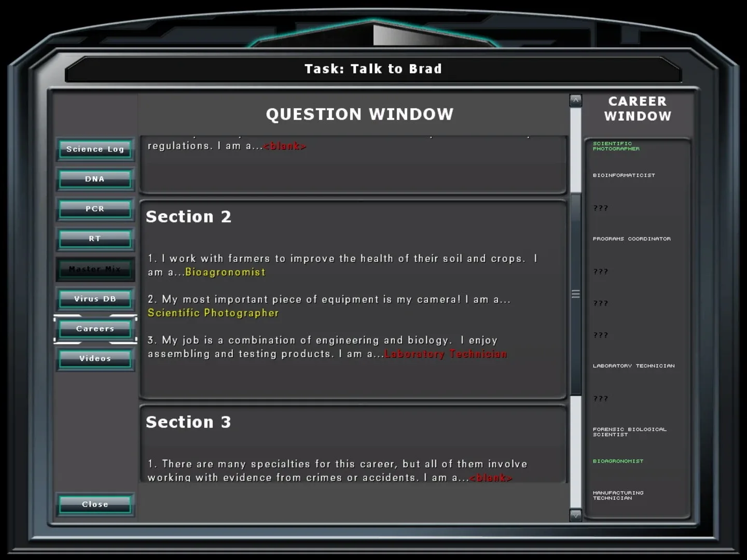Select Scientific Photographer in career window
The image size is (747, 560).
616,146
